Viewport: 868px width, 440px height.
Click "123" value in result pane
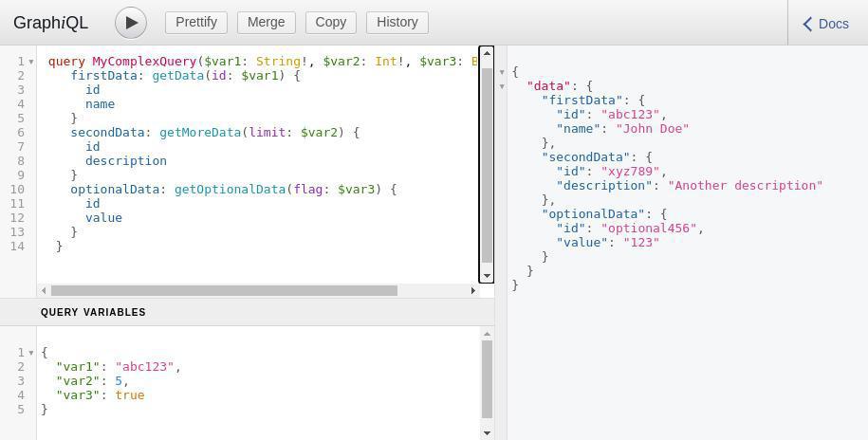(x=641, y=243)
